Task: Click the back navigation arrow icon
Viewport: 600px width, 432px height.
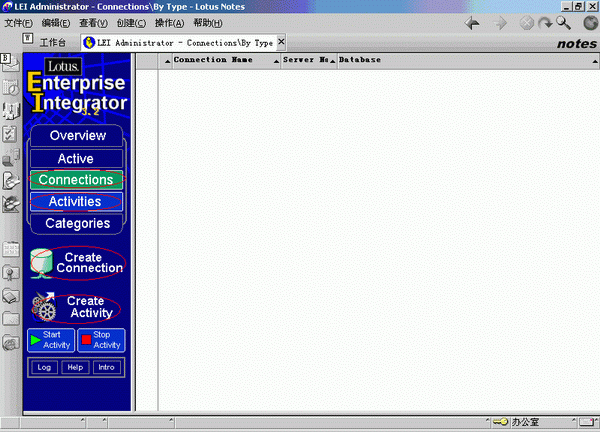Action: (x=472, y=23)
